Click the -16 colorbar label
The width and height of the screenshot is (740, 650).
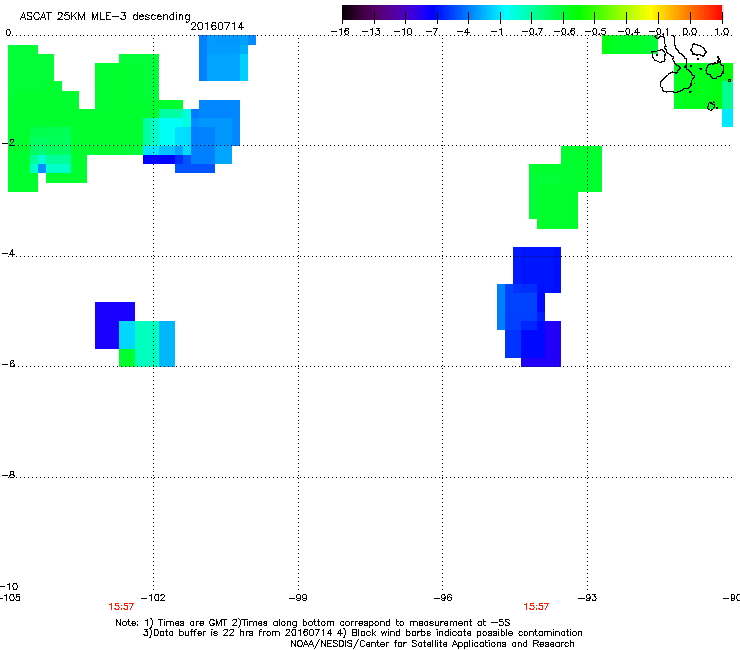340,32
